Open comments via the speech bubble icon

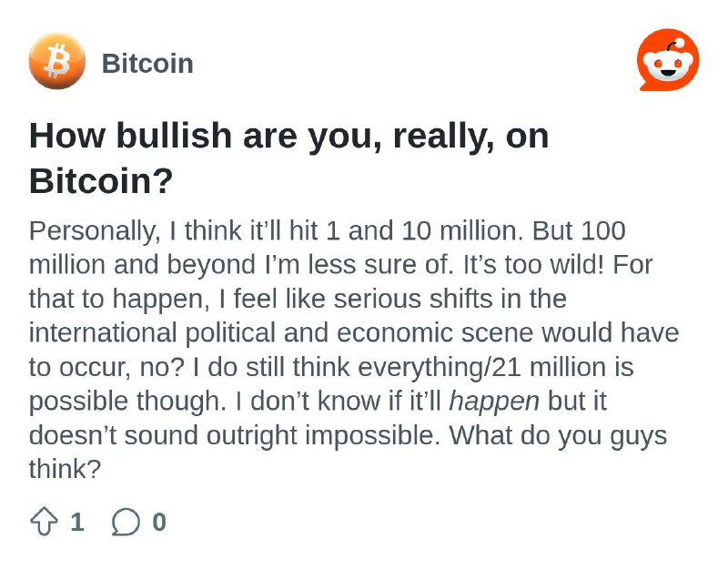click(x=126, y=522)
